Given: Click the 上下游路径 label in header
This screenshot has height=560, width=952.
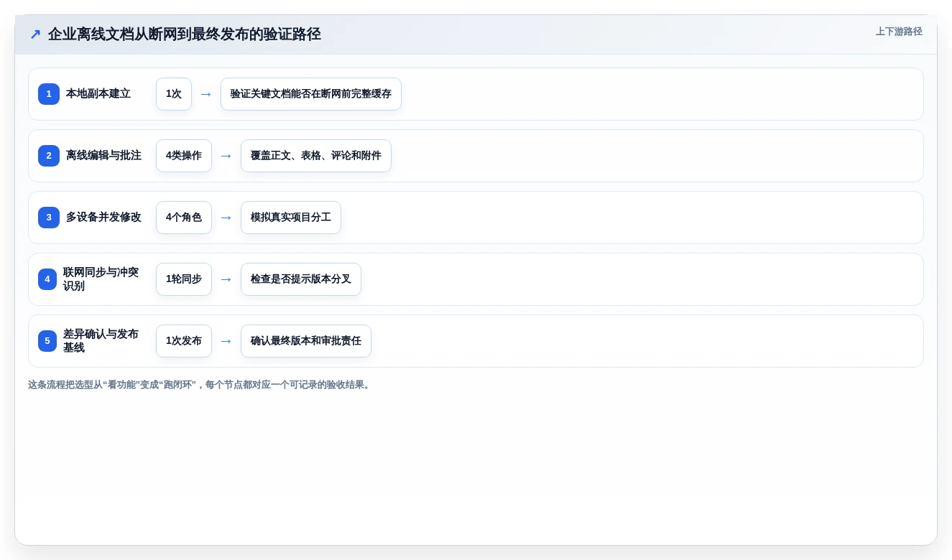Looking at the screenshot, I should tap(899, 32).
